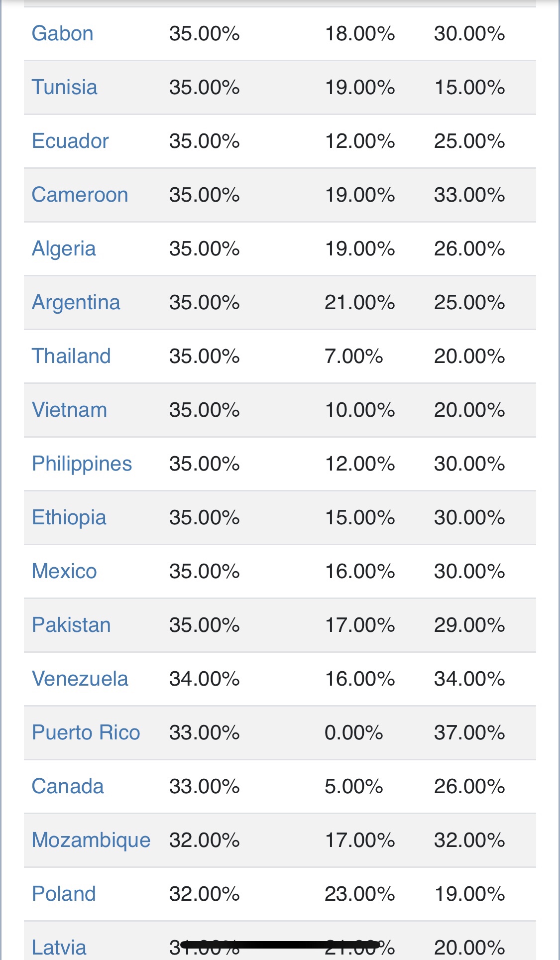Image resolution: width=560 pixels, height=960 pixels.
Task: Open the Cameroon link
Action: click(x=80, y=195)
